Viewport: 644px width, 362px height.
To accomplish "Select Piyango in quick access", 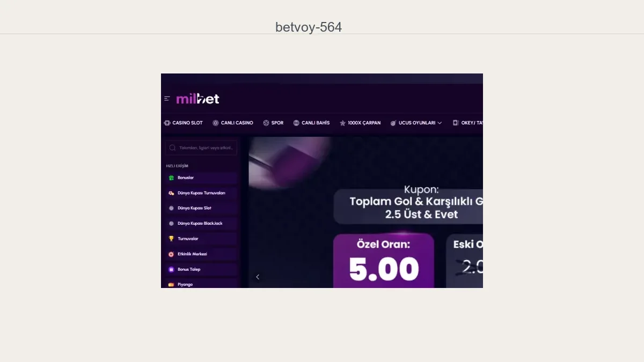I will pyautogui.click(x=201, y=284).
